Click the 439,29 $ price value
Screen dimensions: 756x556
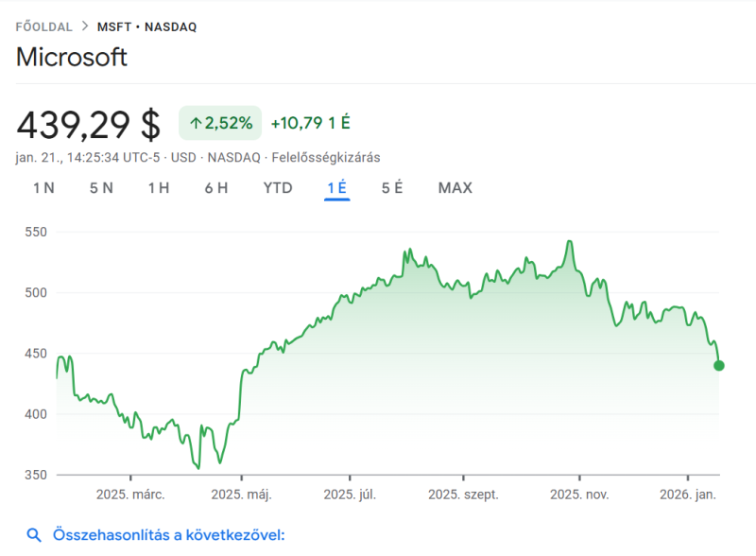[89, 123]
